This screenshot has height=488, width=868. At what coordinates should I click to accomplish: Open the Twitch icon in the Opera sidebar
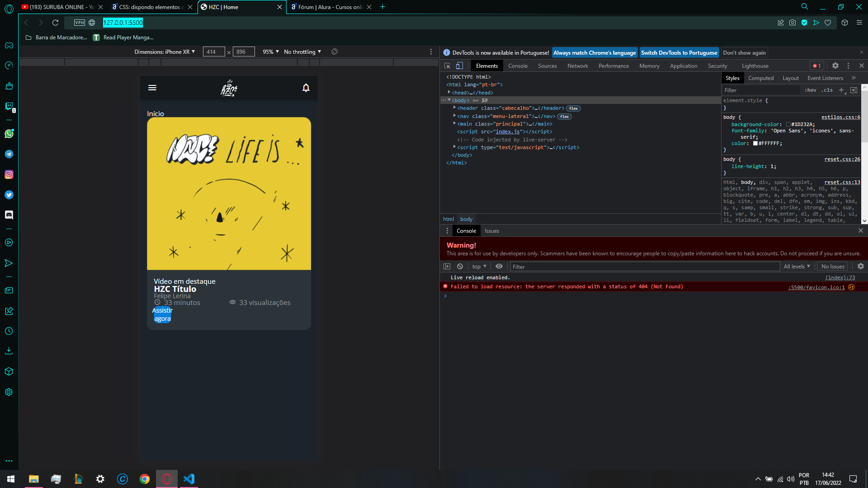9,106
